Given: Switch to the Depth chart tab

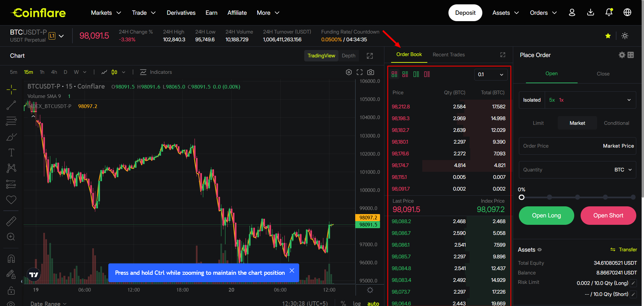Looking at the screenshot, I should pos(348,56).
